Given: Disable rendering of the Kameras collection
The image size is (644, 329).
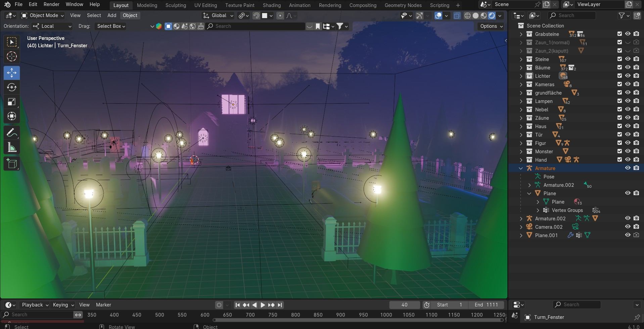Looking at the screenshot, I should tap(636, 84).
